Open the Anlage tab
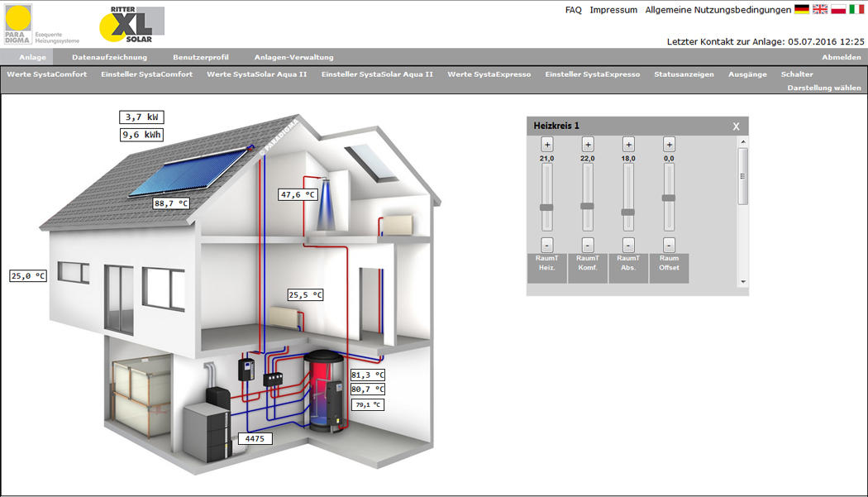 33,57
